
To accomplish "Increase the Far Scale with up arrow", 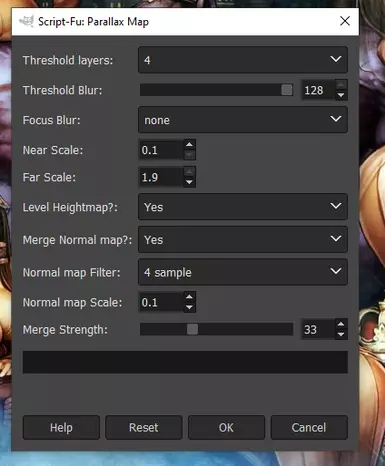I will point(189,172).
